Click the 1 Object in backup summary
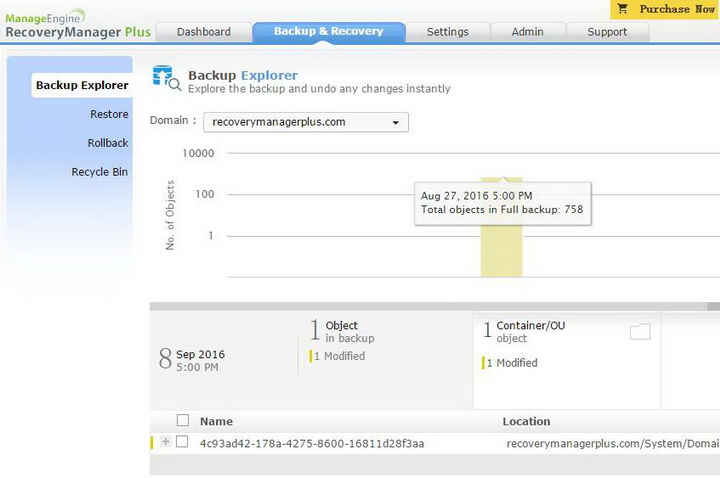720x478 pixels. 342,332
